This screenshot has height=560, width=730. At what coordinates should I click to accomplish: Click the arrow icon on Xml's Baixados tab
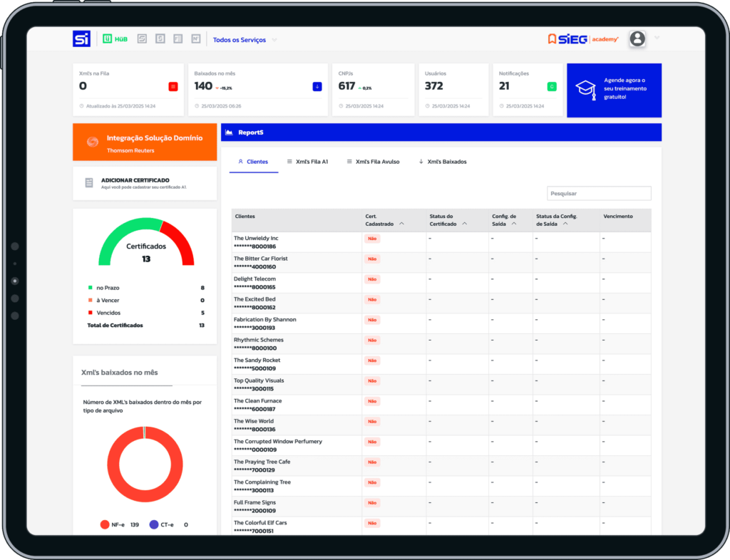pyautogui.click(x=421, y=162)
